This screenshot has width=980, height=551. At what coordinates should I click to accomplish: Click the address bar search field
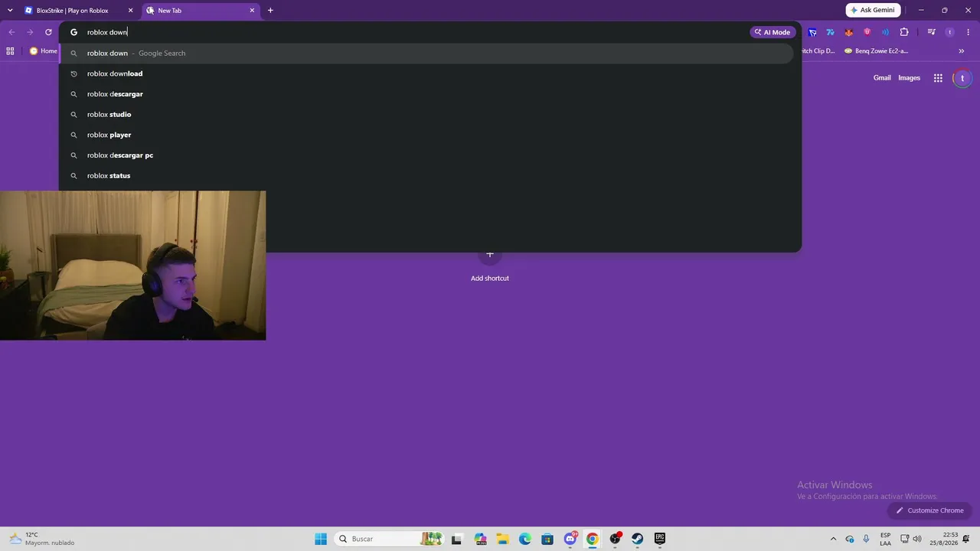click(413, 32)
